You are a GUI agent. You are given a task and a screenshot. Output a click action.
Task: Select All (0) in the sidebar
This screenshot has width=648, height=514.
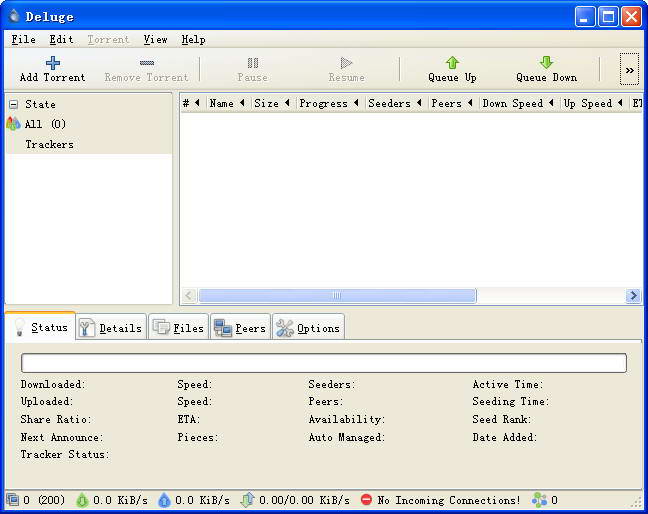tap(45, 124)
